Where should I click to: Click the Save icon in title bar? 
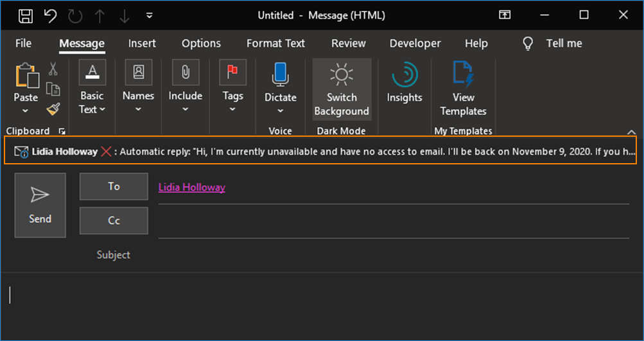coord(26,15)
